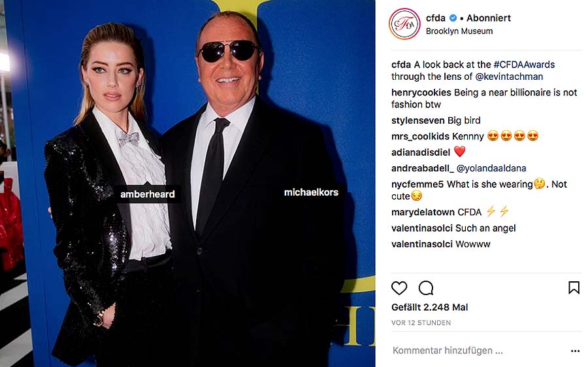The width and height of the screenshot is (588, 367).
Task: Open the mrs_coolkids commenter profile
Action: tap(419, 136)
